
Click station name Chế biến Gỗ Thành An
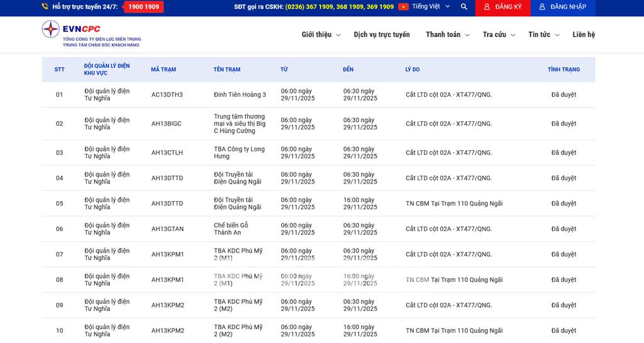231,229
